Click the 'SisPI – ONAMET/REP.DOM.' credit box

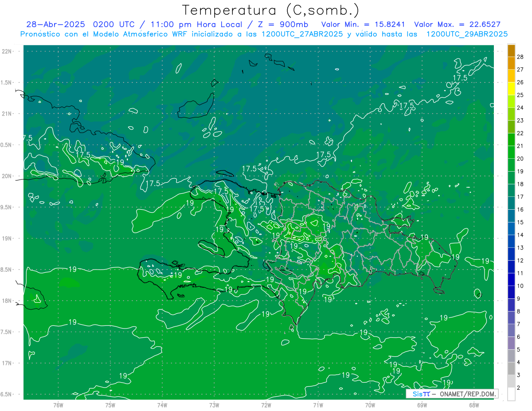click(x=452, y=394)
